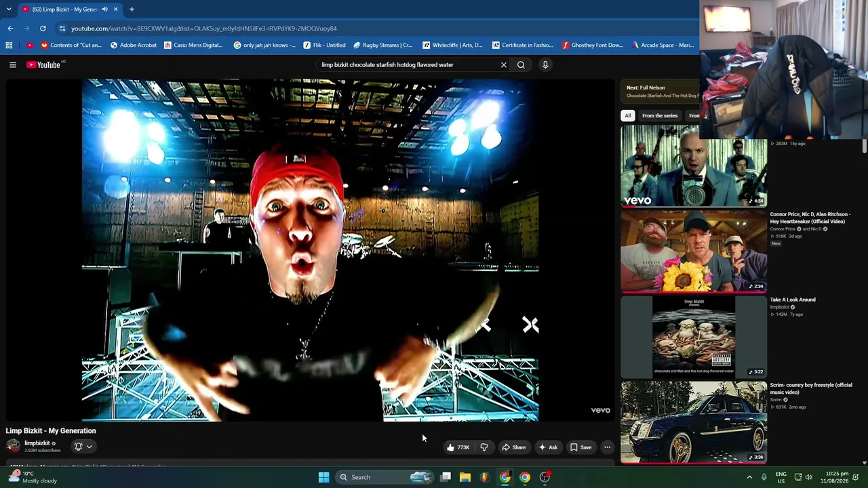The width and height of the screenshot is (868, 488).
Task: Share this video
Action: (x=513, y=447)
